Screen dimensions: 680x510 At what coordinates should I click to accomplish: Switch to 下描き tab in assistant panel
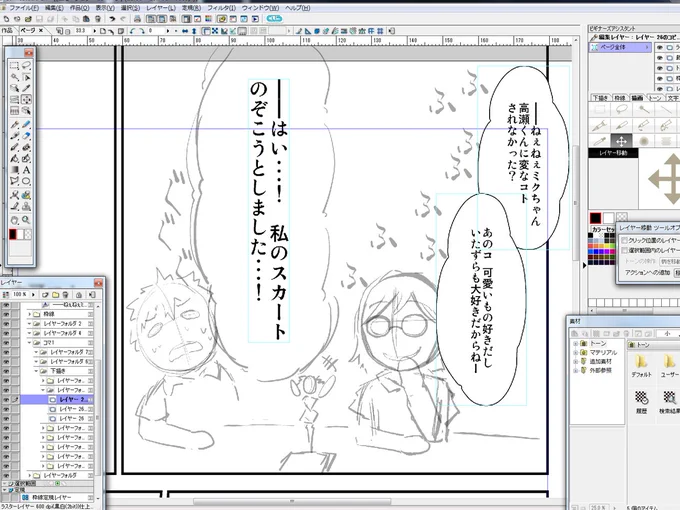(x=600, y=98)
